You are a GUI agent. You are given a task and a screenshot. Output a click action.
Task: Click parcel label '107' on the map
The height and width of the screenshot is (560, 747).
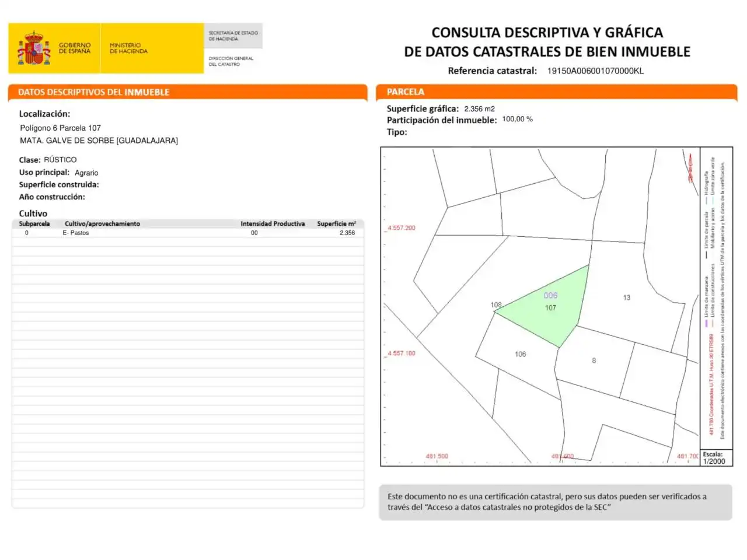(x=550, y=307)
